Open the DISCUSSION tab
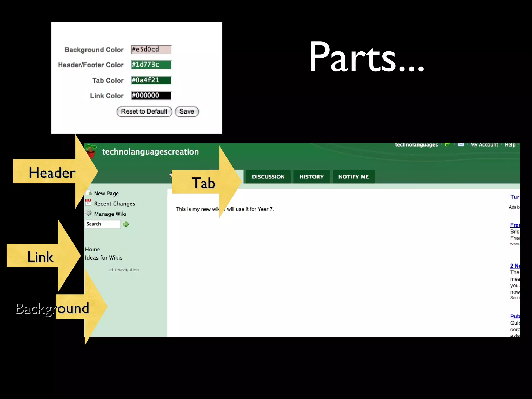Viewport: 532px width, 399px height. click(x=268, y=177)
